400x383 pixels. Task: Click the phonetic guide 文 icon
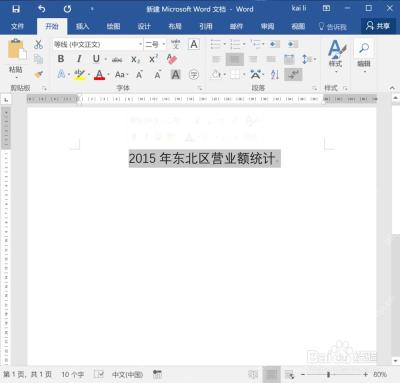click(x=175, y=44)
